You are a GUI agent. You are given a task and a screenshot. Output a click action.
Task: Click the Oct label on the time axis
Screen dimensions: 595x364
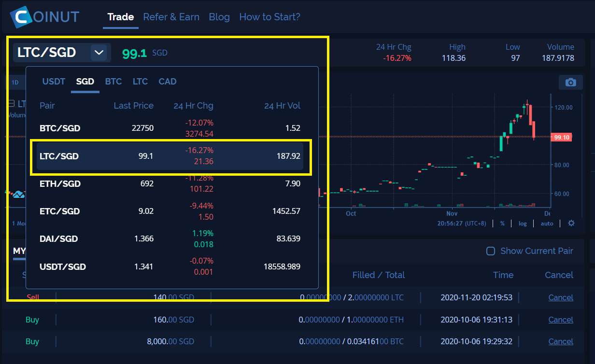click(x=351, y=213)
